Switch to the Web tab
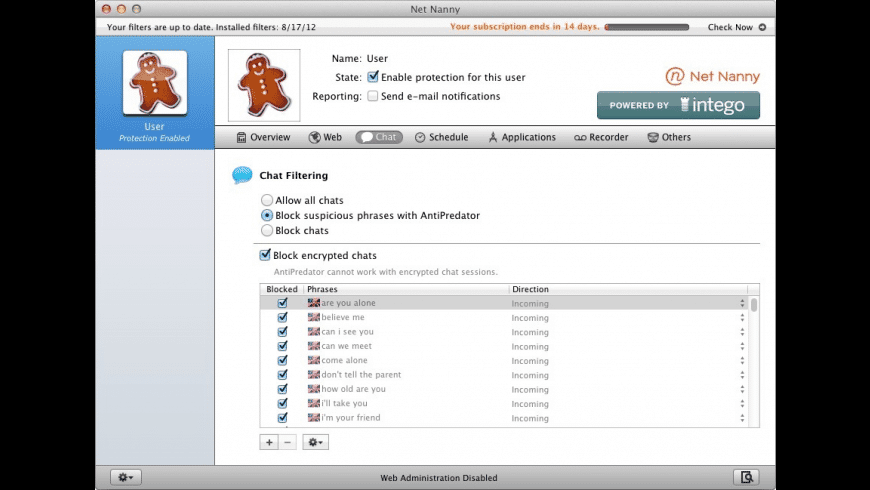The height and width of the screenshot is (490, 870). pyautogui.click(x=325, y=137)
